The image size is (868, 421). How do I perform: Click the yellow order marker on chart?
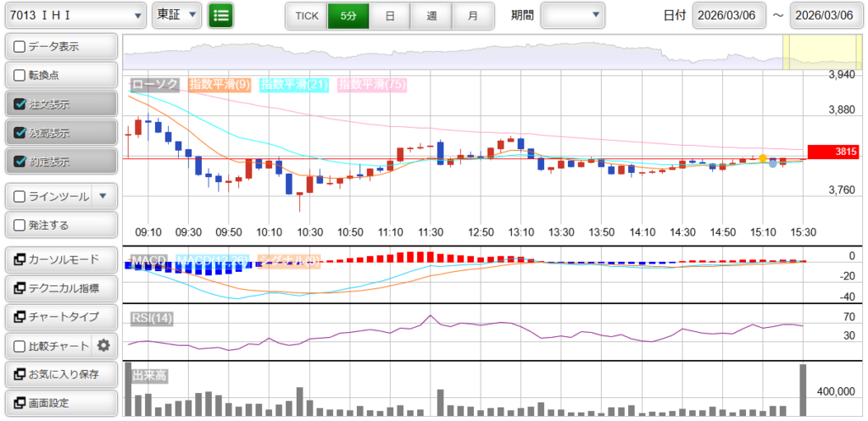click(763, 158)
